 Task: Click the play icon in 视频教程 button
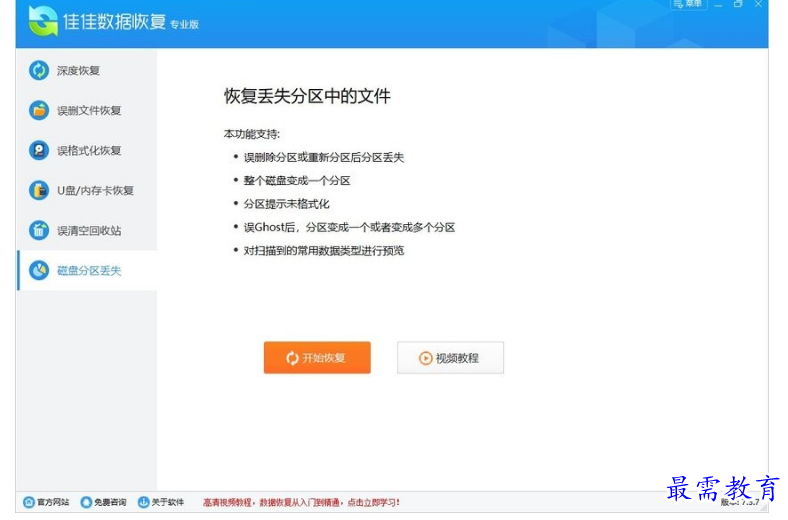pos(425,358)
